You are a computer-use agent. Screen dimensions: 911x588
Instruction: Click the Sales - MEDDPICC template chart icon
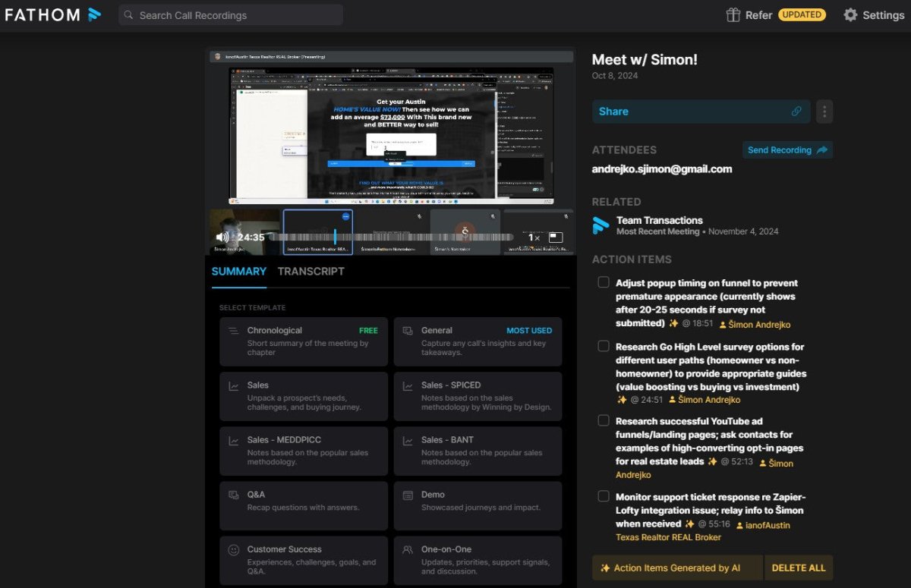234,441
